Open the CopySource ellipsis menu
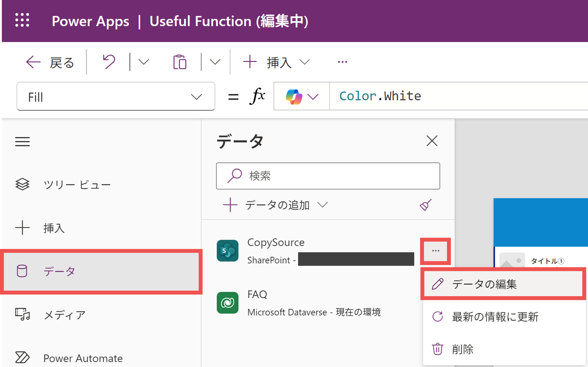The image size is (588, 367). pyautogui.click(x=436, y=251)
